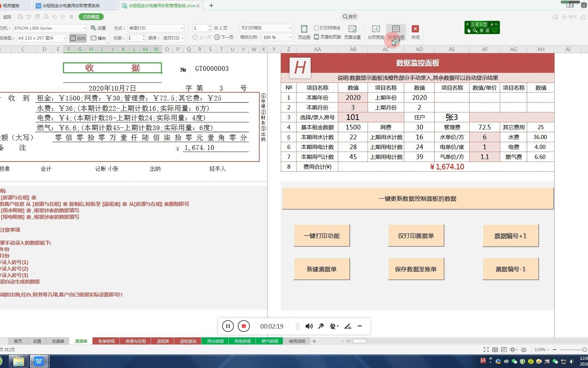
Task: Switch to the 用水明细 sheet tab
Action: pos(215,341)
